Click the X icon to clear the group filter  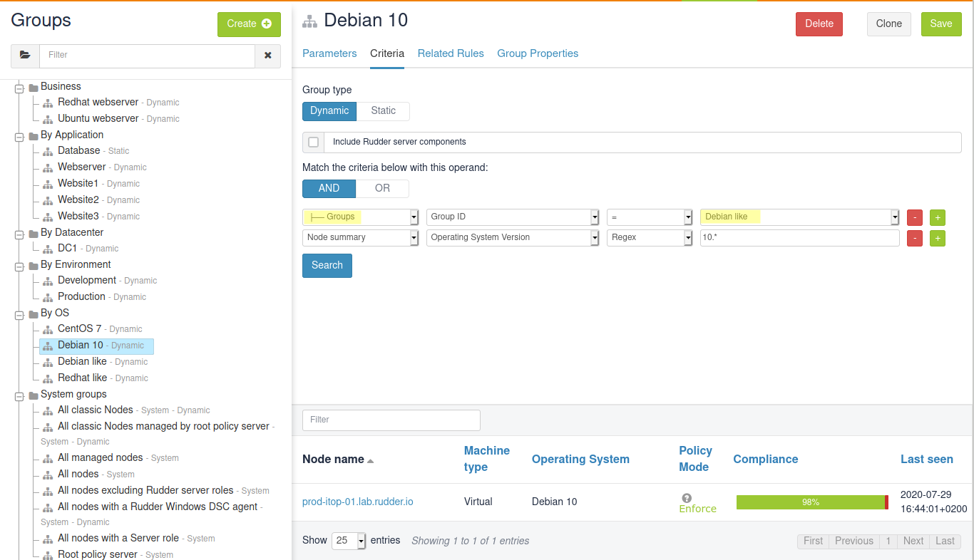267,56
